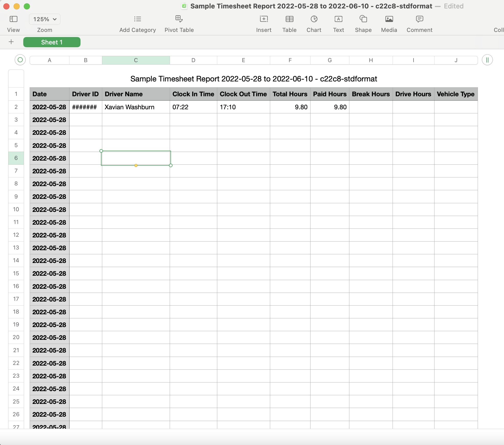
Task: Add a Comment from toolbar
Action: (419, 19)
